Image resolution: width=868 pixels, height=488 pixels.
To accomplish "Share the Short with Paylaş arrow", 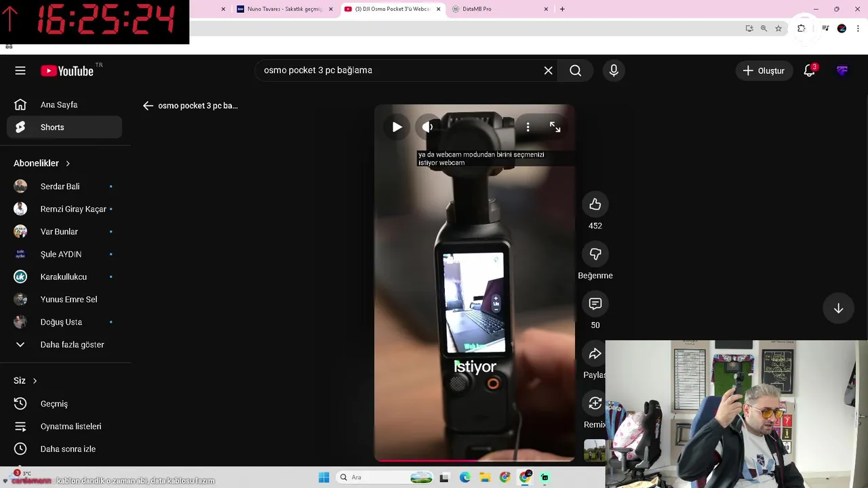I will pos(595,354).
